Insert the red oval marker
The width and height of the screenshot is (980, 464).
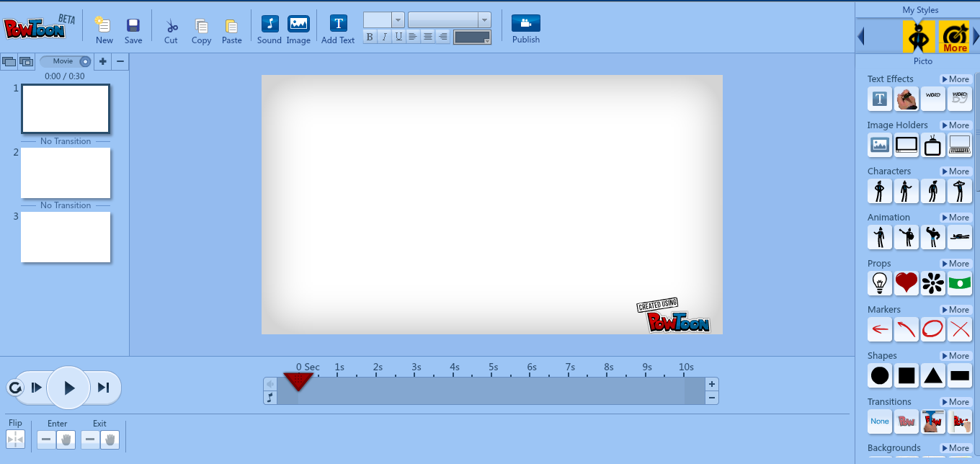point(933,330)
